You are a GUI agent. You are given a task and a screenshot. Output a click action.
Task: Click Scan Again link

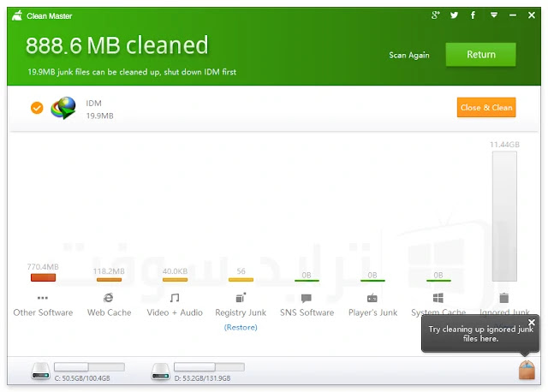(409, 55)
